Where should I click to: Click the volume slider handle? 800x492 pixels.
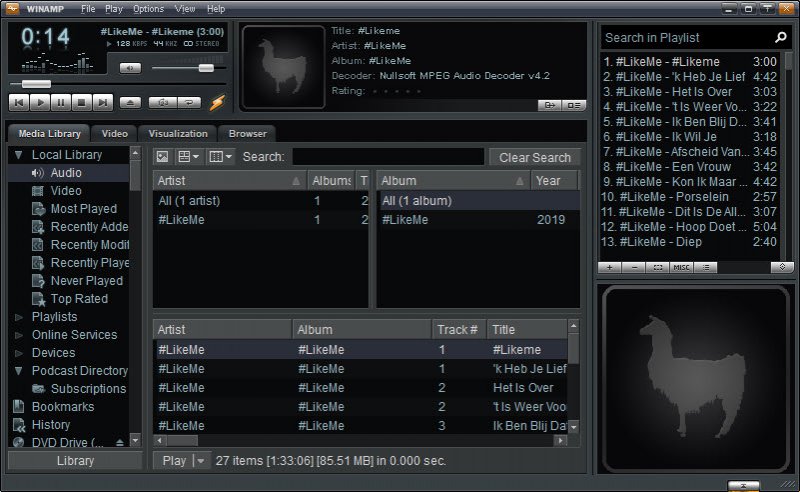206,68
